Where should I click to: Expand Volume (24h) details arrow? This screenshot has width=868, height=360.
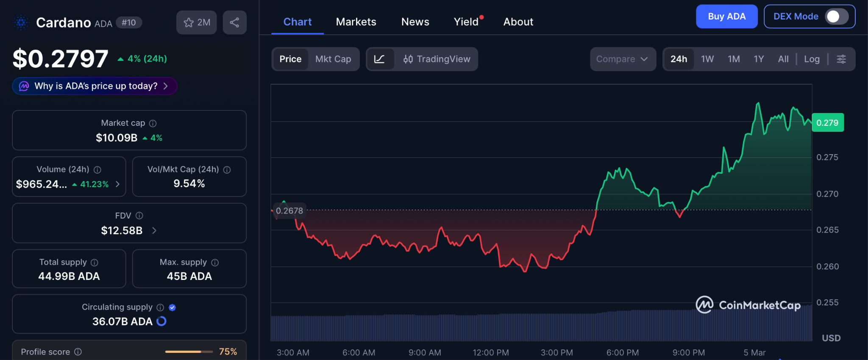tap(118, 184)
